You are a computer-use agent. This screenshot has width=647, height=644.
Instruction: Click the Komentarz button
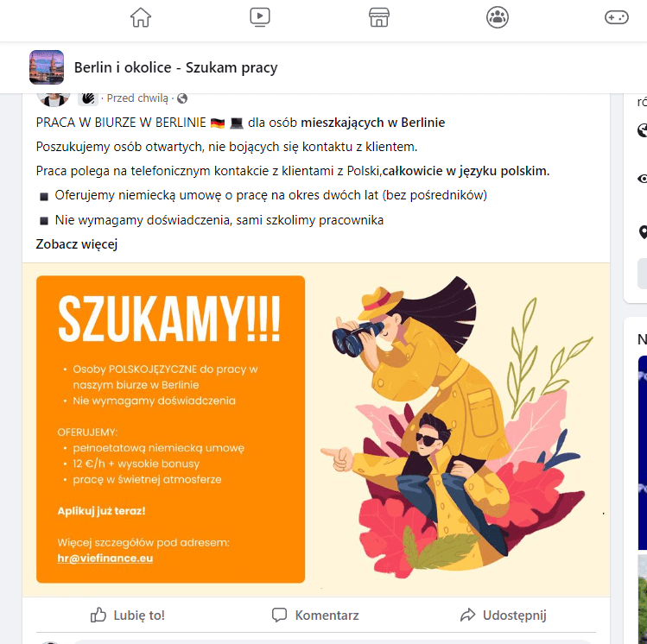click(x=315, y=616)
